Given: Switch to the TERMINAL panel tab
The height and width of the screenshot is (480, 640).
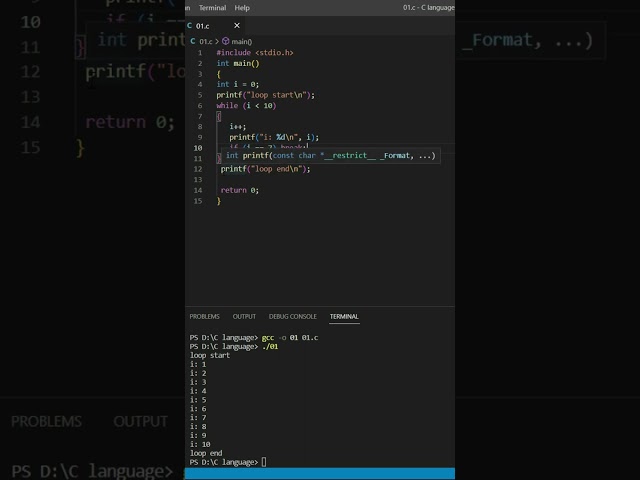Looking at the screenshot, I should coord(344,316).
